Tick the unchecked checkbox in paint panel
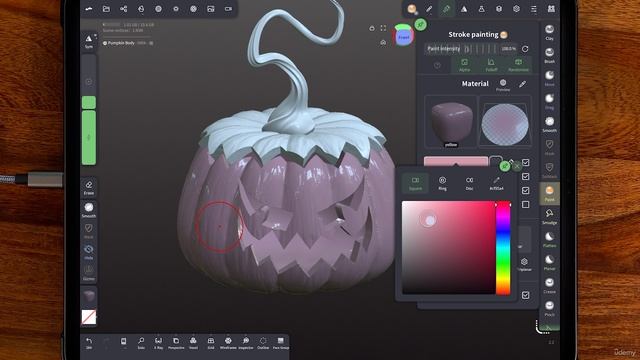The image size is (640, 360). (x=526, y=204)
